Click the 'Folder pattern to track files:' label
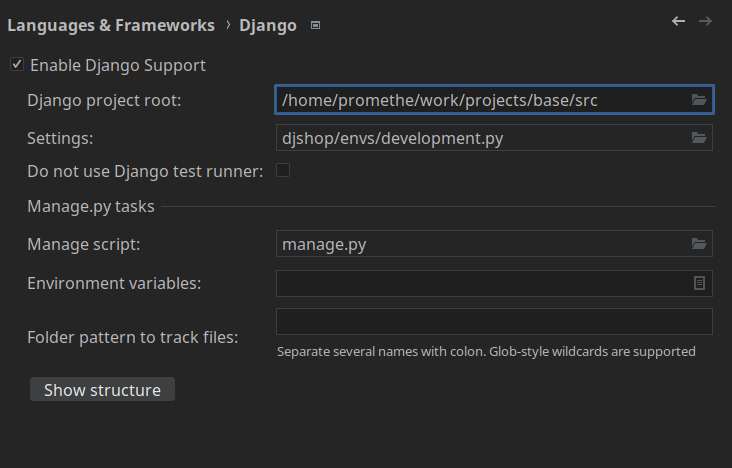Screen dimensions: 732x468 [x=133, y=337]
